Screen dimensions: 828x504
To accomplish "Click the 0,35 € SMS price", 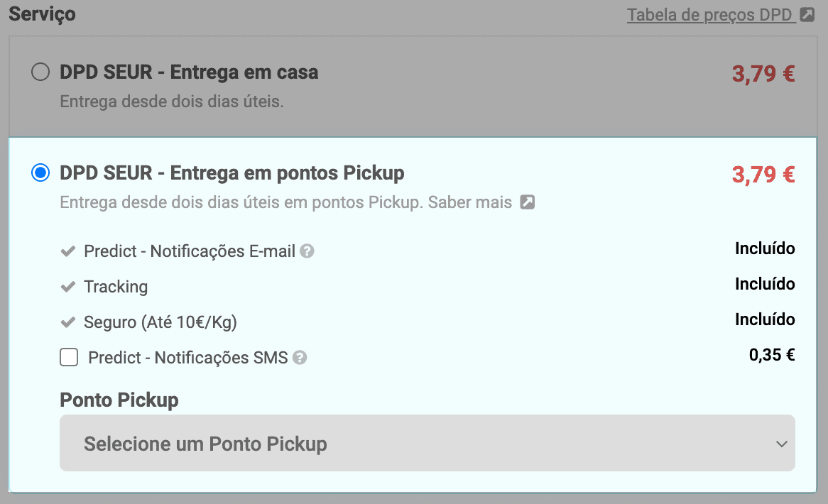I will pyautogui.click(x=771, y=355).
